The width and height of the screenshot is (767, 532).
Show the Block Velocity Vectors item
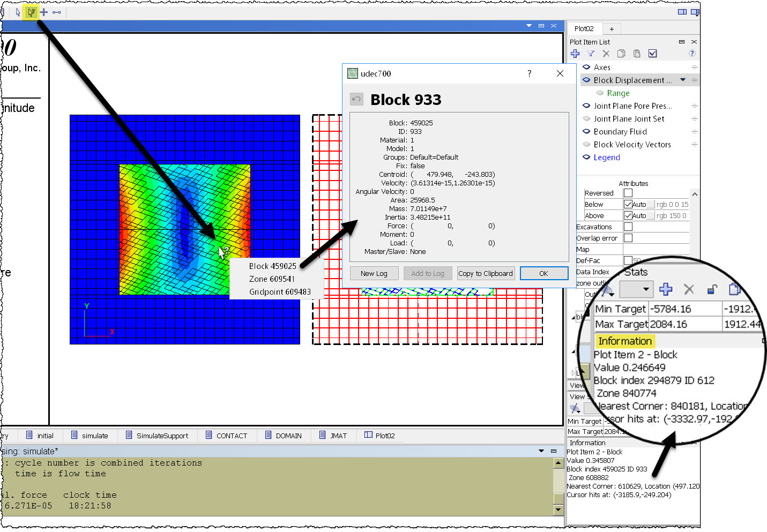point(586,145)
